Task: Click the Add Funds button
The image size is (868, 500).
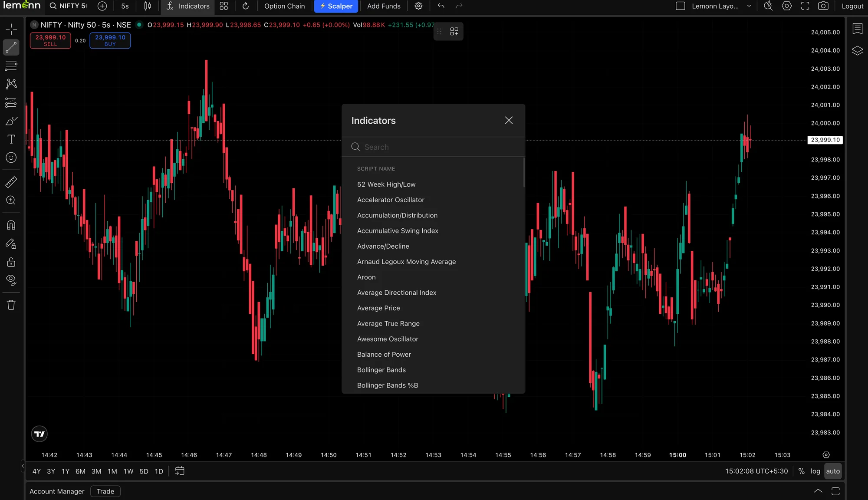Action: point(384,6)
